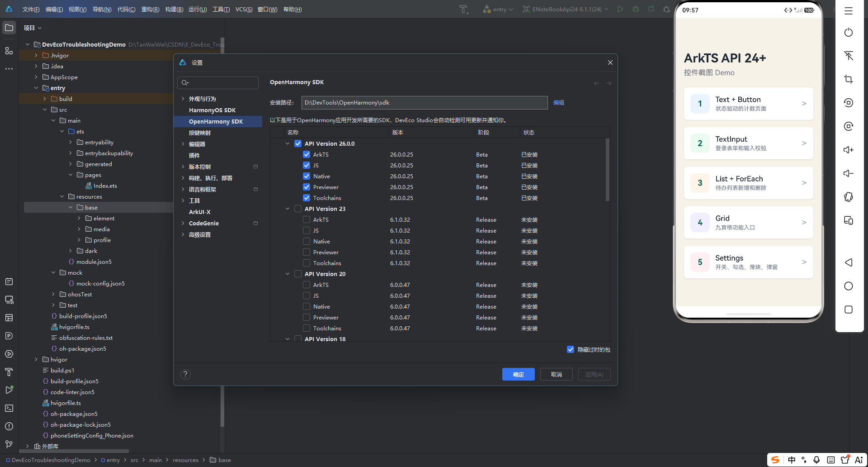Open the TextInput demo card
Screen dimensions: 868x467
pyautogui.click(x=749, y=143)
